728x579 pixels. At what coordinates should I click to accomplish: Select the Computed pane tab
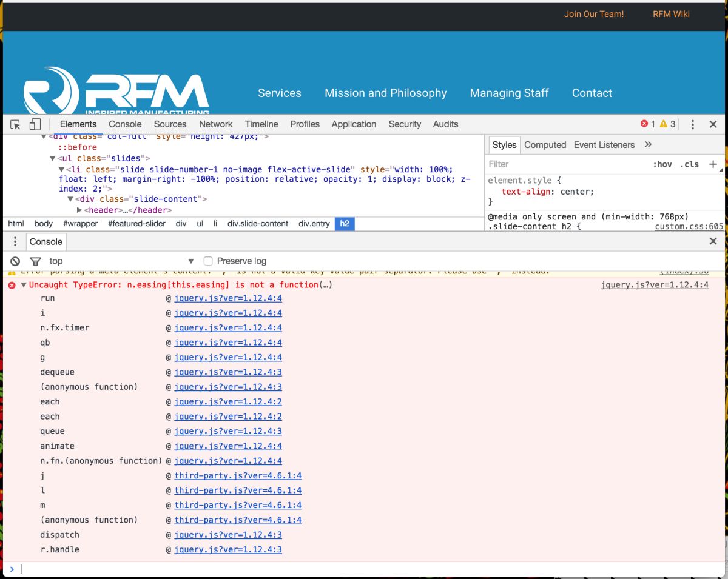545,145
